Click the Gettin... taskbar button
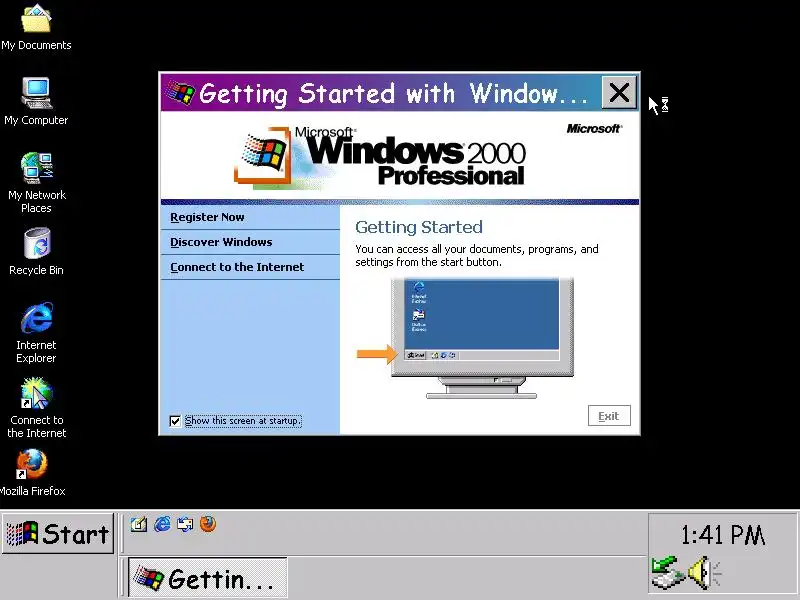This screenshot has width=800, height=600. (x=207, y=578)
